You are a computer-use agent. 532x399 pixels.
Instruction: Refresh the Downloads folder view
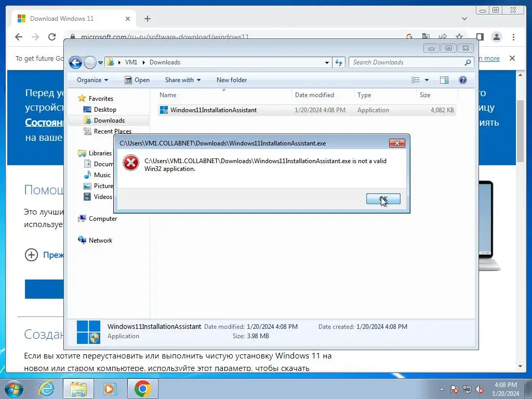coord(339,62)
